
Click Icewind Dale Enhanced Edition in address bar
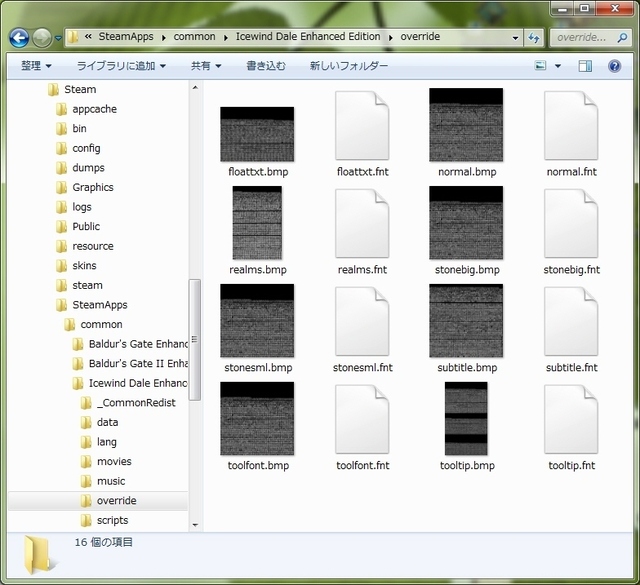307,37
